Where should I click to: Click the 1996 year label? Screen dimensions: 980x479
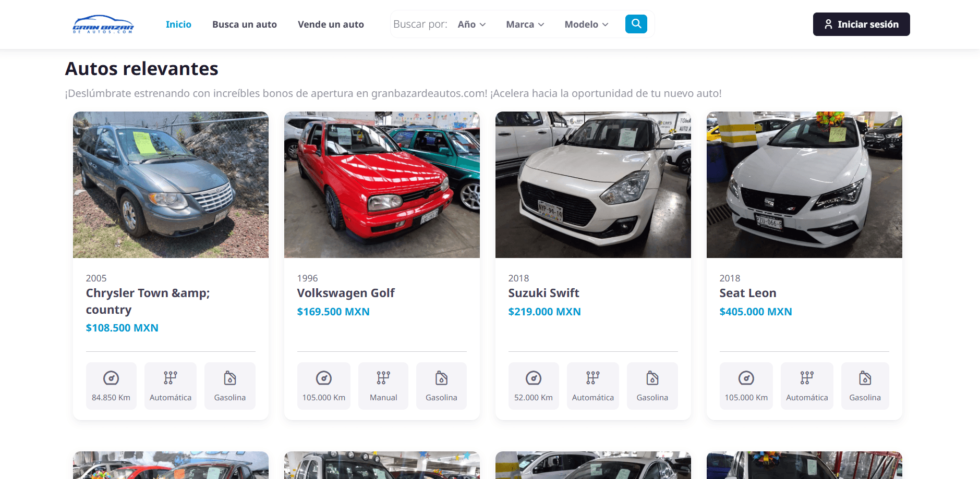pyautogui.click(x=307, y=278)
